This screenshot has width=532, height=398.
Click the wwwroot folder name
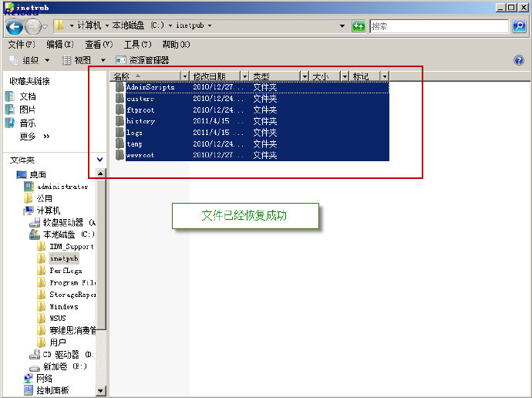click(x=140, y=155)
